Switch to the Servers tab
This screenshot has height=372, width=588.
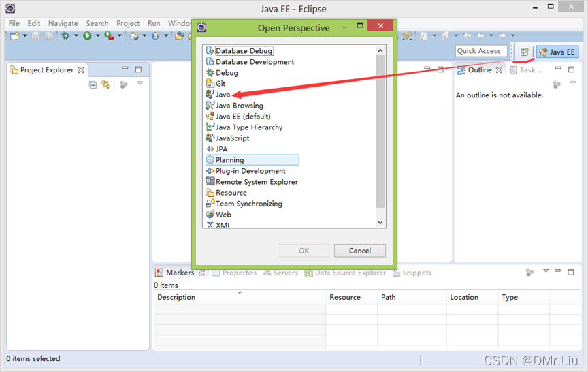pyautogui.click(x=281, y=273)
